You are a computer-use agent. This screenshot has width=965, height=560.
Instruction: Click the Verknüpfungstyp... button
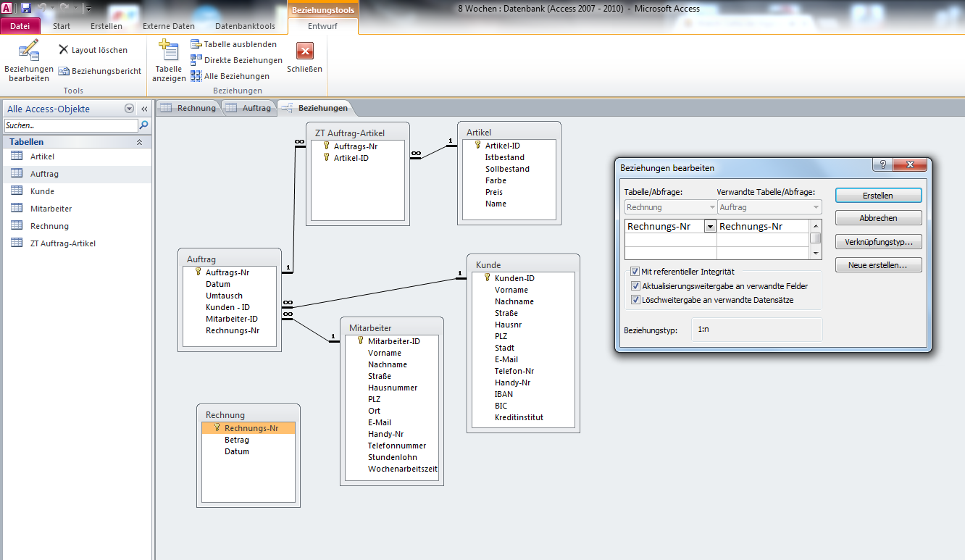coord(878,242)
